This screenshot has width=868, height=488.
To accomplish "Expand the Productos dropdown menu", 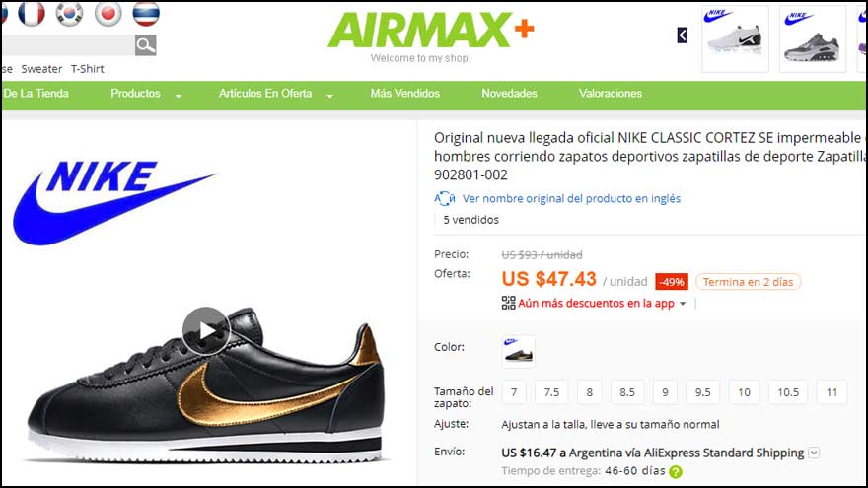I will click(179, 97).
